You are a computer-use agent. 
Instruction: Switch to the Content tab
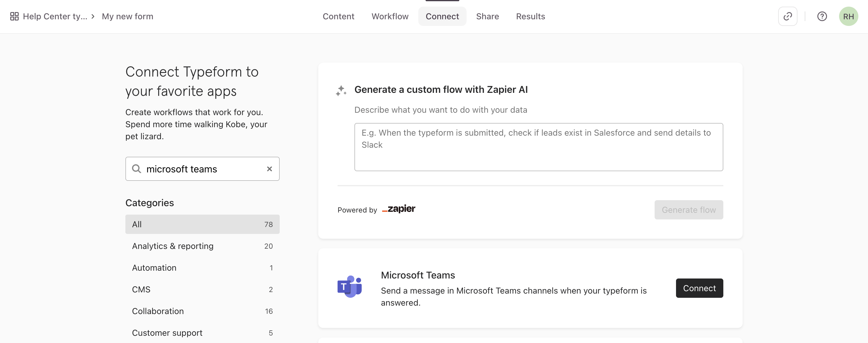point(338,16)
